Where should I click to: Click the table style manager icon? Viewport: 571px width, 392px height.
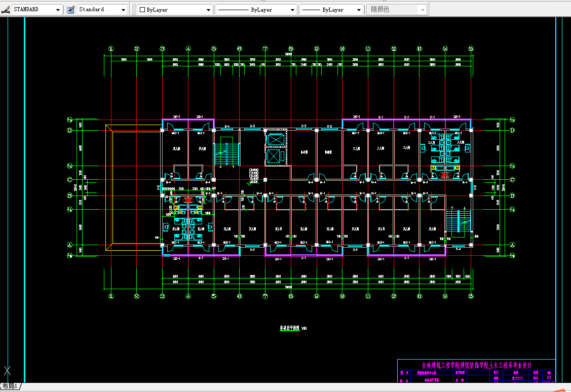[70, 10]
